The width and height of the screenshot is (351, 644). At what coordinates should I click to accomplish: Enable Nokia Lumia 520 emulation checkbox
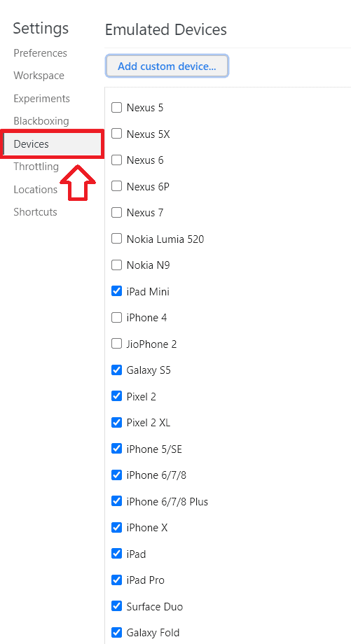(117, 239)
